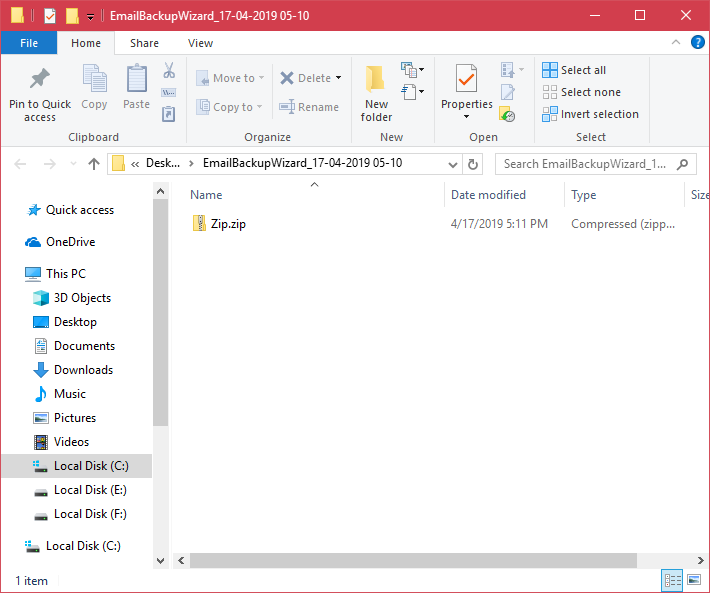Open the address bar history dropdown
This screenshot has width=710, height=593.
(x=452, y=164)
